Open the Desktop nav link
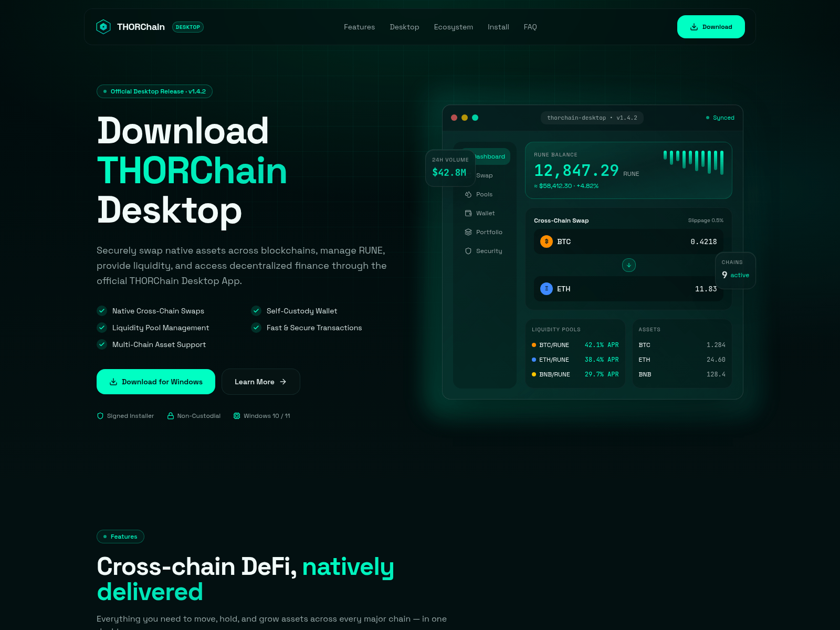The width and height of the screenshot is (840, 630). [x=404, y=27]
